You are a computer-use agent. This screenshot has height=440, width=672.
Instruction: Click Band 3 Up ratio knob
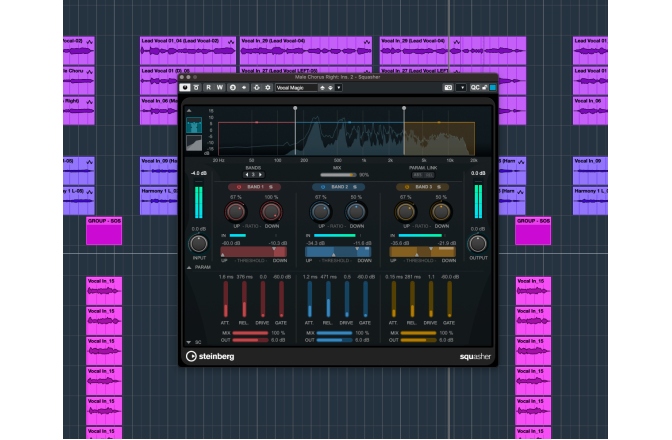tap(405, 211)
